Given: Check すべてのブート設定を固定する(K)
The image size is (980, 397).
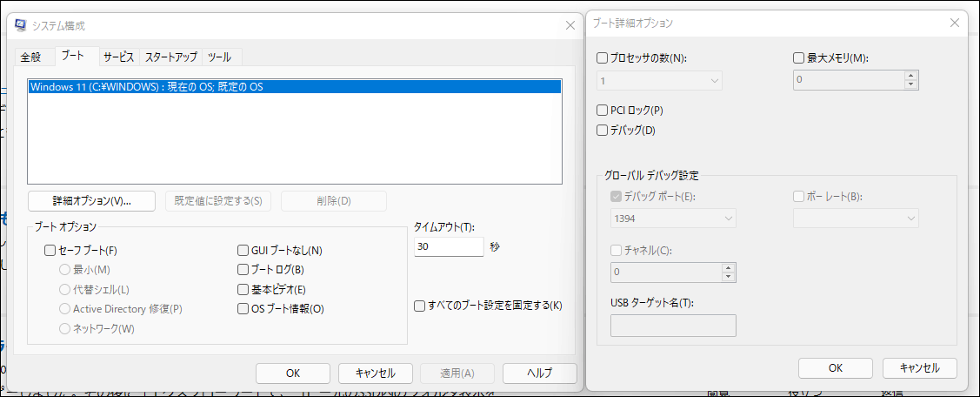Looking at the screenshot, I should pos(420,306).
